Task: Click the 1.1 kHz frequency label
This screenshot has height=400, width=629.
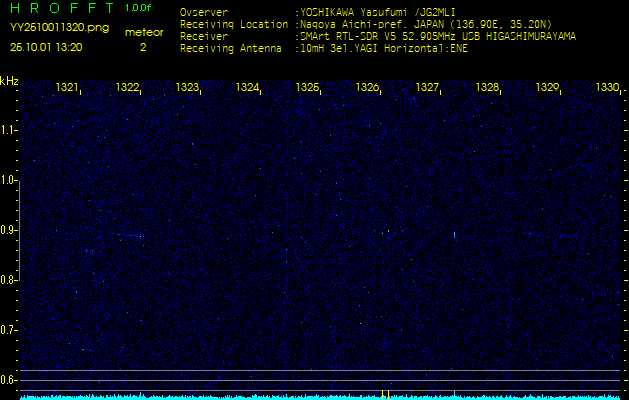Action: pyautogui.click(x=9, y=130)
